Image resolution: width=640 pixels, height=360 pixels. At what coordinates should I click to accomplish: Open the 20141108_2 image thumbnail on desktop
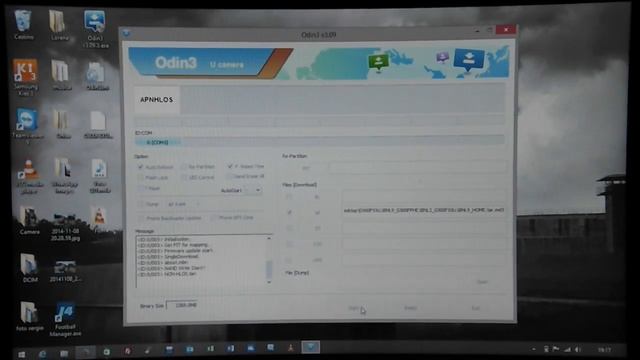(x=65, y=271)
